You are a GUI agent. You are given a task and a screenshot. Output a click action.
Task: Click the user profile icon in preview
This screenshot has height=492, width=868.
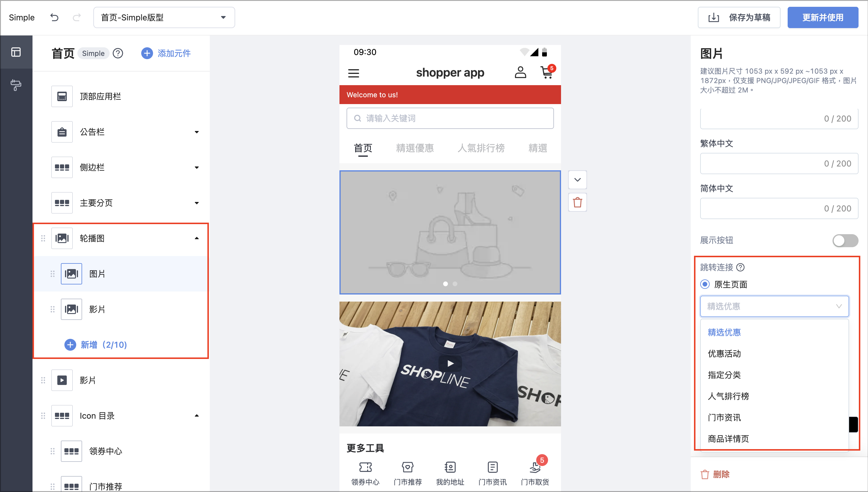(520, 72)
